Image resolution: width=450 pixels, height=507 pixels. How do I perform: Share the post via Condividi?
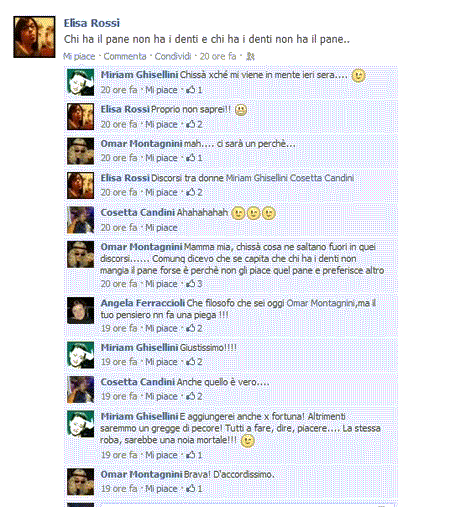point(173,56)
